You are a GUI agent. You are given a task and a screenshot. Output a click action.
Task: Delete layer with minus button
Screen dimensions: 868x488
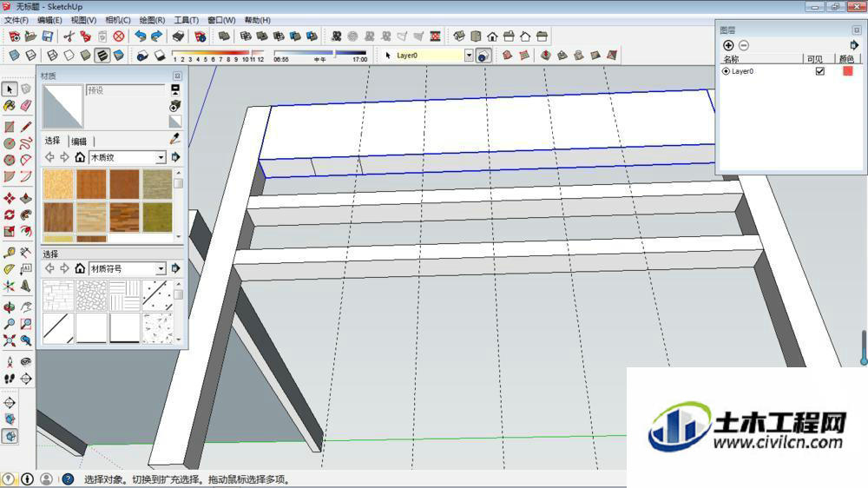(x=744, y=45)
